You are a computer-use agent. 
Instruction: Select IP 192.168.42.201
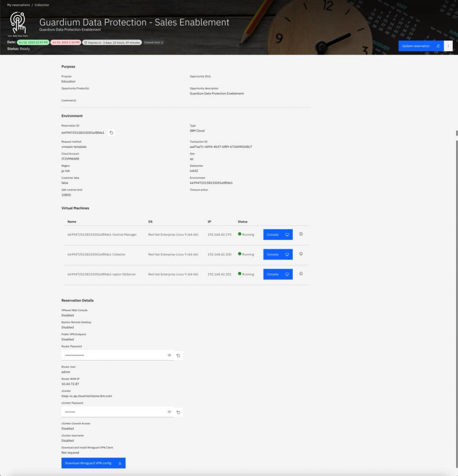pos(220,274)
